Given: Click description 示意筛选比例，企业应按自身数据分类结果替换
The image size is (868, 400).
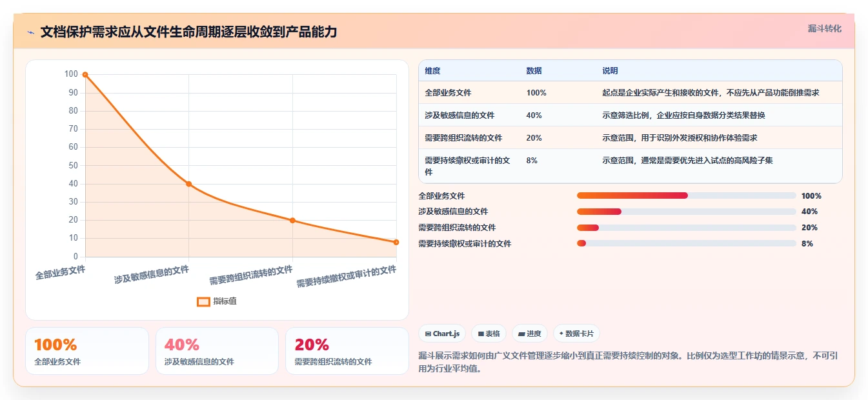Looking at the screenshot, I should coord(683,115).
